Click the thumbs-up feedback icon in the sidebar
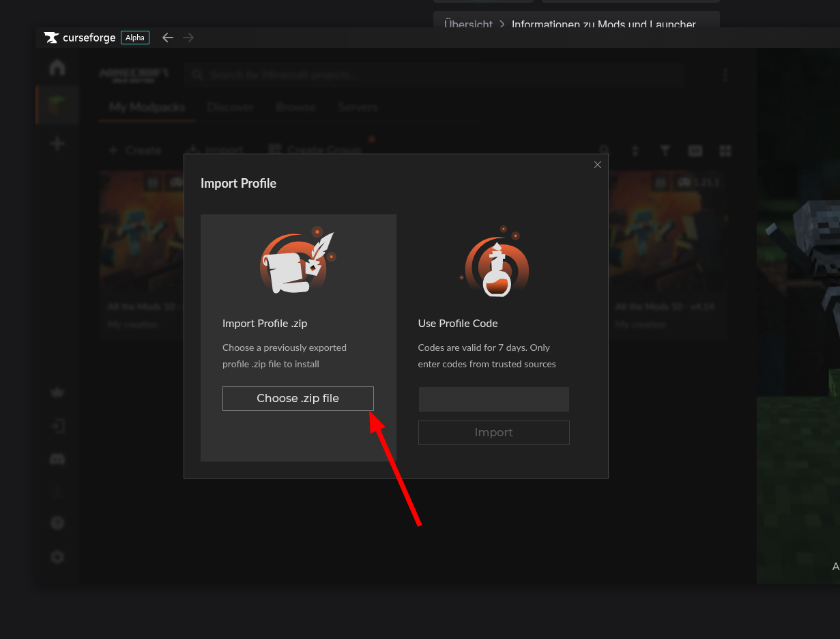Viewport: 840px width, 639px height. click(57, 391)
